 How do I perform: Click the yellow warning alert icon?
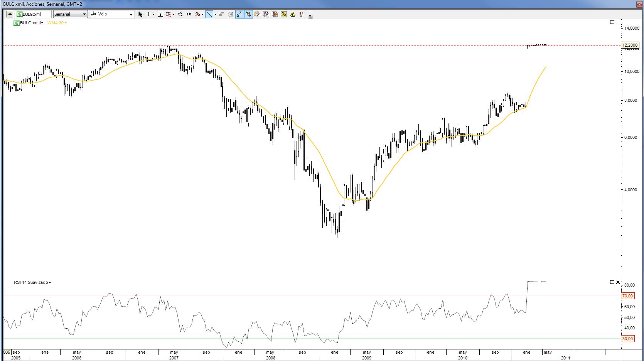coord(293,14)
